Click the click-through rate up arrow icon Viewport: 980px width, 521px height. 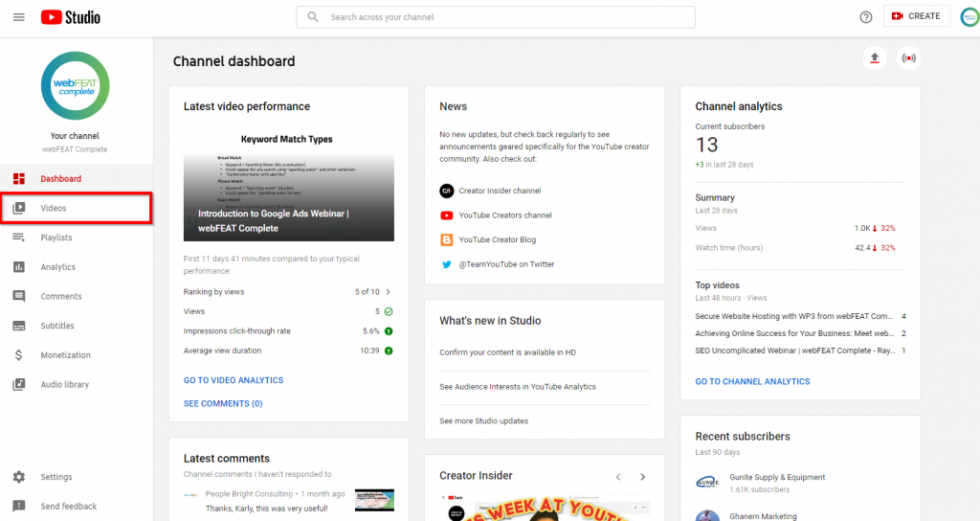pos(389,331)
